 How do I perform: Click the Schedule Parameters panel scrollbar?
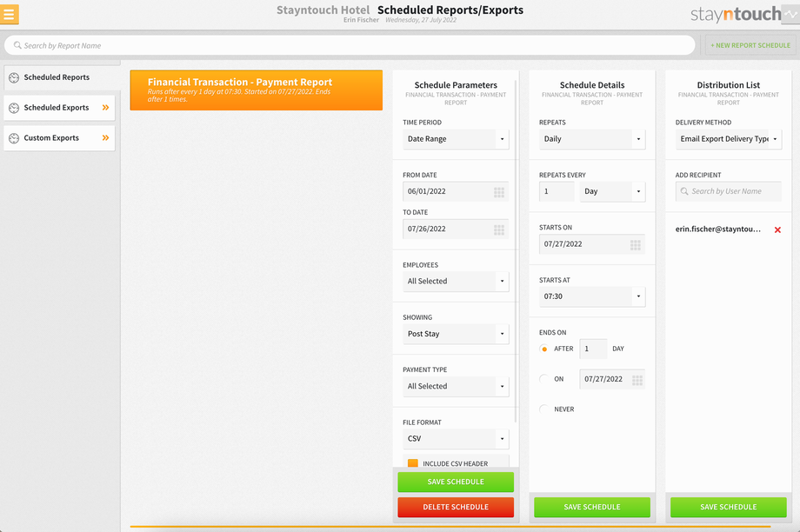pyautogui.click(x=516, y=251)
